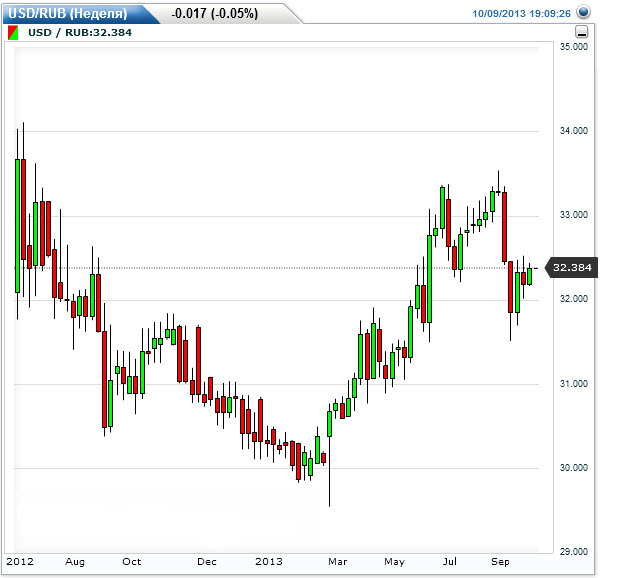The width and height of the screenshot is (641, 578).
Task: Click the Sep time axis label
Action: coord(500,562)
